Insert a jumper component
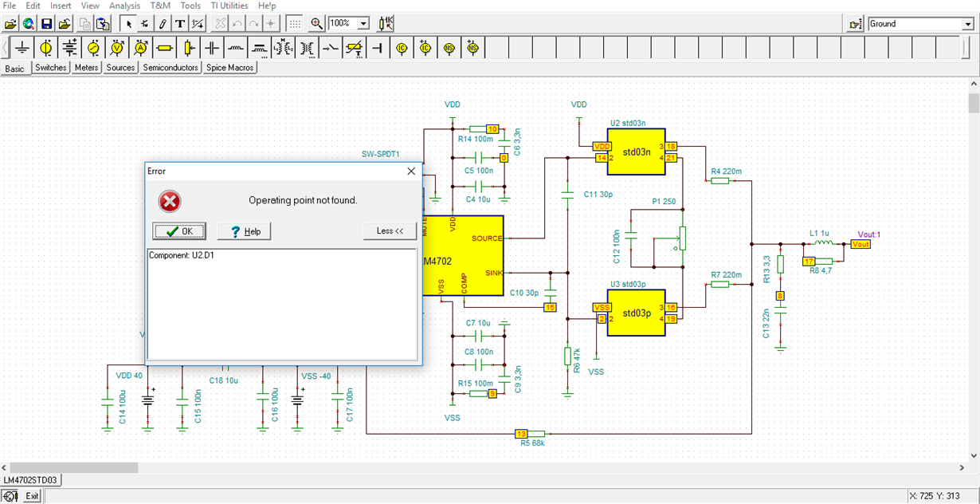This screenshot has height=504, width=980. (x=378, y=48)
